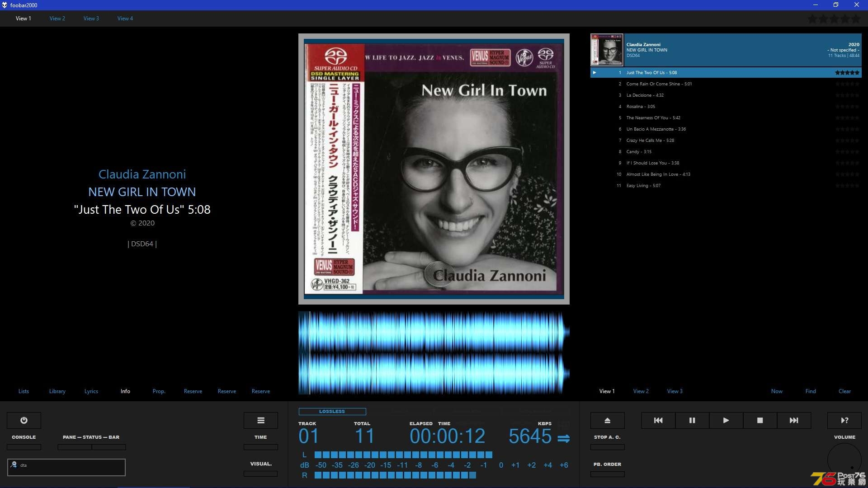Open the Prop. tab

[159, 391]
